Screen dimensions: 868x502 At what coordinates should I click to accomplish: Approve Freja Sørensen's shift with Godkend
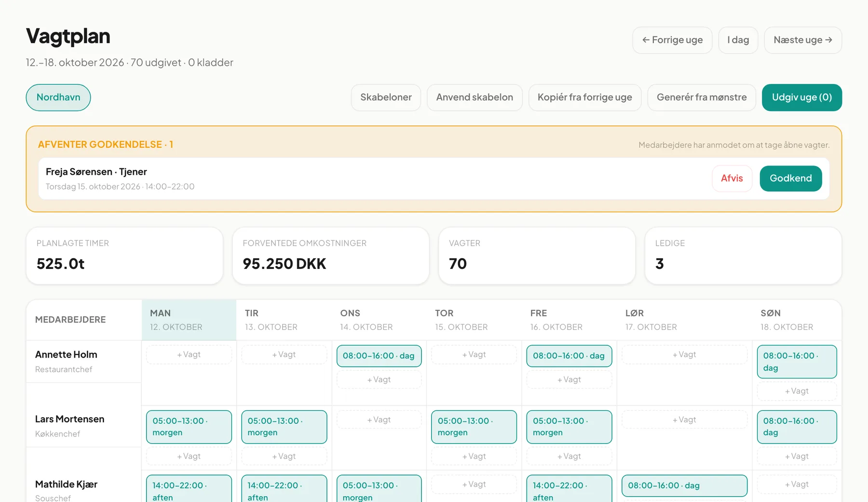[x=791, y=179]
